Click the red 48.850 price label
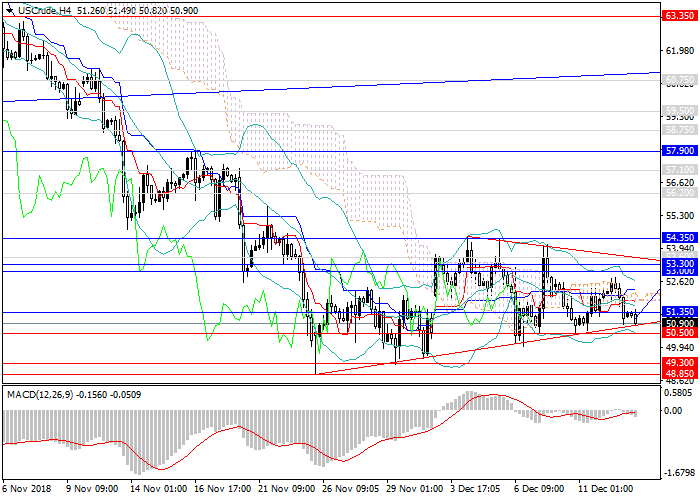Viewport: 700px width, 500px height. [x=679, y=373]
